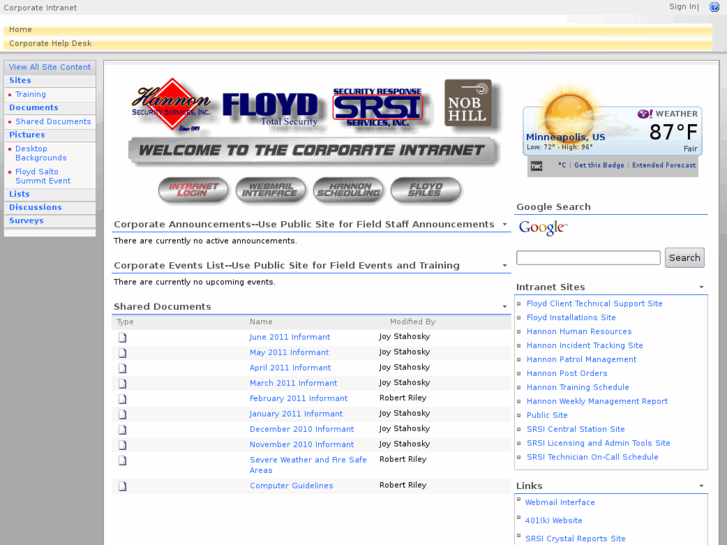The height and width of the screenshot is (545, 727).
Task: Click the Google logo in search panel
Action: (x=542, y=228)
